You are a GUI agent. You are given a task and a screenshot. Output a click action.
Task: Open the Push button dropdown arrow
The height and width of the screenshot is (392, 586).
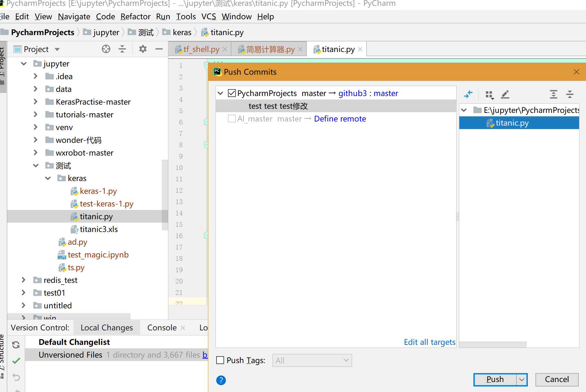tap(522, 380)
